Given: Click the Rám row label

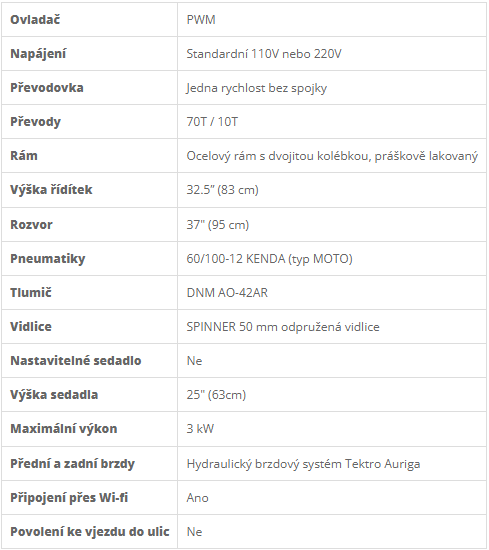Looking at the screenshot, I should click(x=24, y=156).
